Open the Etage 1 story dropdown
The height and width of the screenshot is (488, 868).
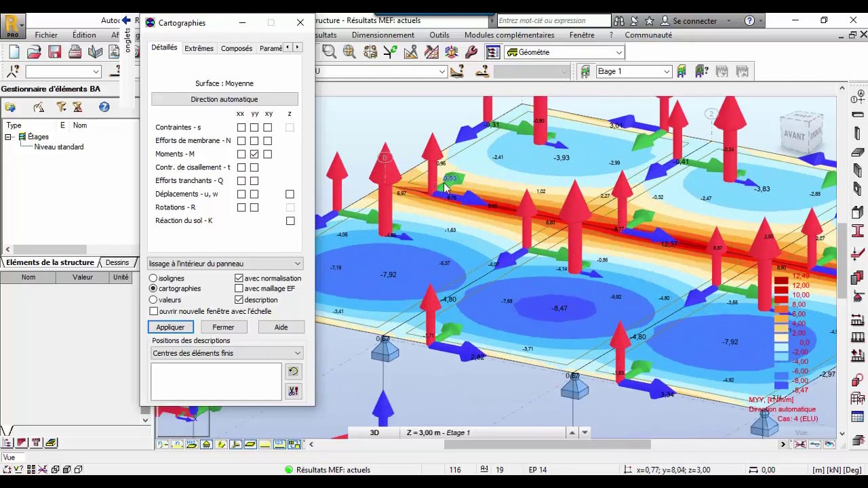pos(667,71)
